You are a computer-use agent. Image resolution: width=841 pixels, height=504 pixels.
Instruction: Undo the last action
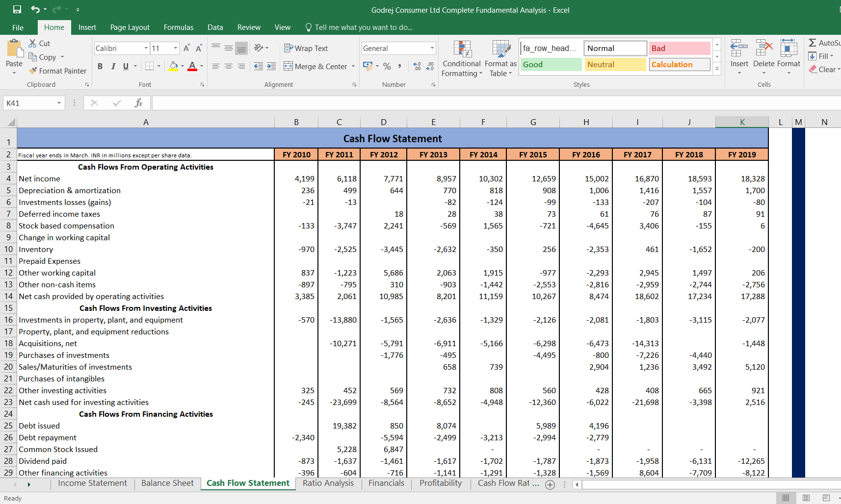pos(35,9)
